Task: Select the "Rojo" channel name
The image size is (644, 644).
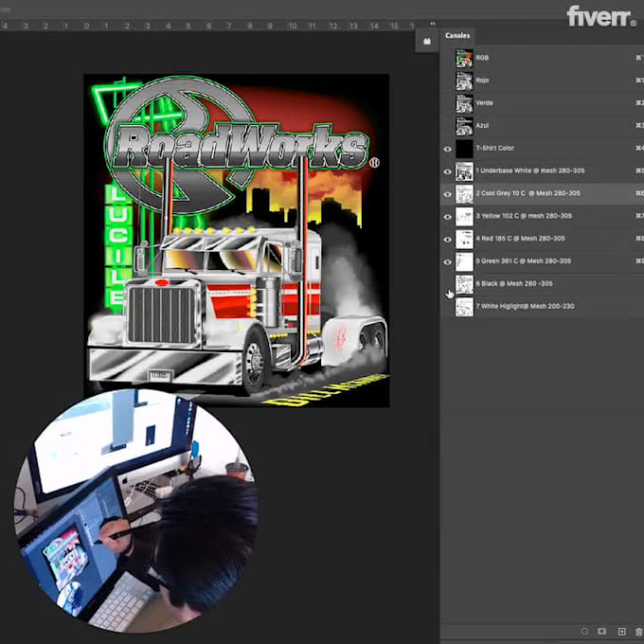Action: pos(482,80)
